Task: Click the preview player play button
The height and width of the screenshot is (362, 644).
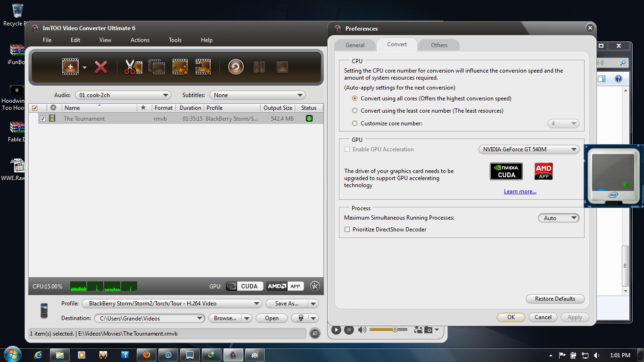Action: (x=336, y=330)
